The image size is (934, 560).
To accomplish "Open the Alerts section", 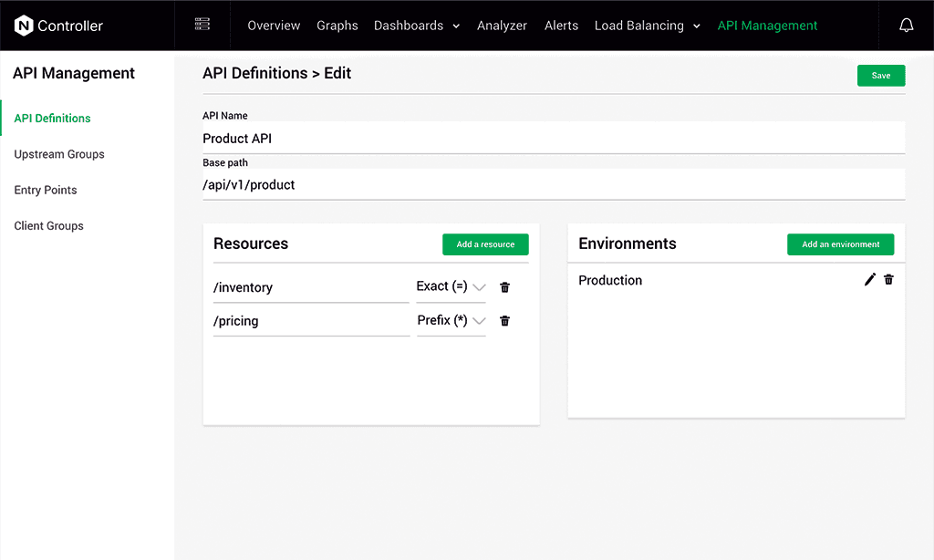I will point(561,26).
